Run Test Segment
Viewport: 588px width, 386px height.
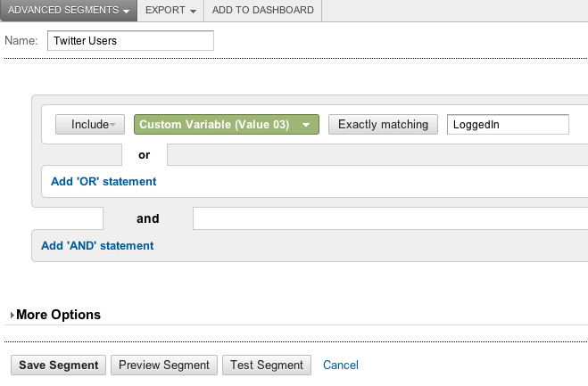[267, 365]
